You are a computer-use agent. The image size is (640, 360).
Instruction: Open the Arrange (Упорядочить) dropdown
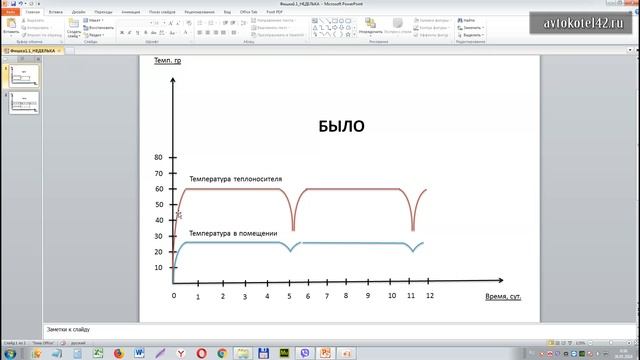371,26
